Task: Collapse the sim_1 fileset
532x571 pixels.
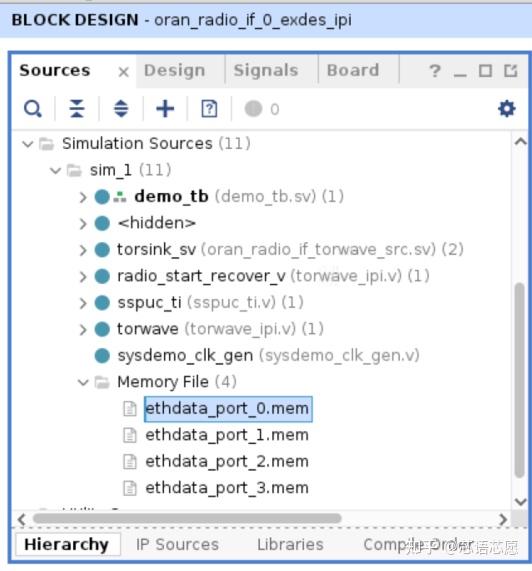Action: point(55,170)
